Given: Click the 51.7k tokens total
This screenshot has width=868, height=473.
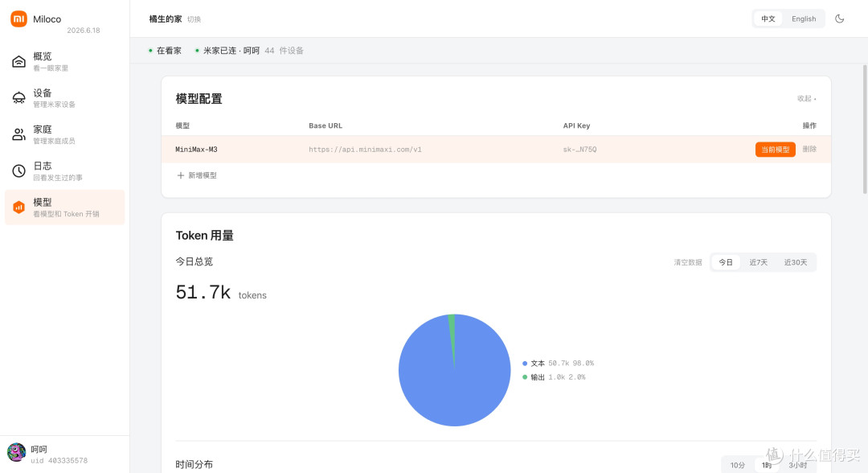Looking at the screenshot, I should coord(221,293).
